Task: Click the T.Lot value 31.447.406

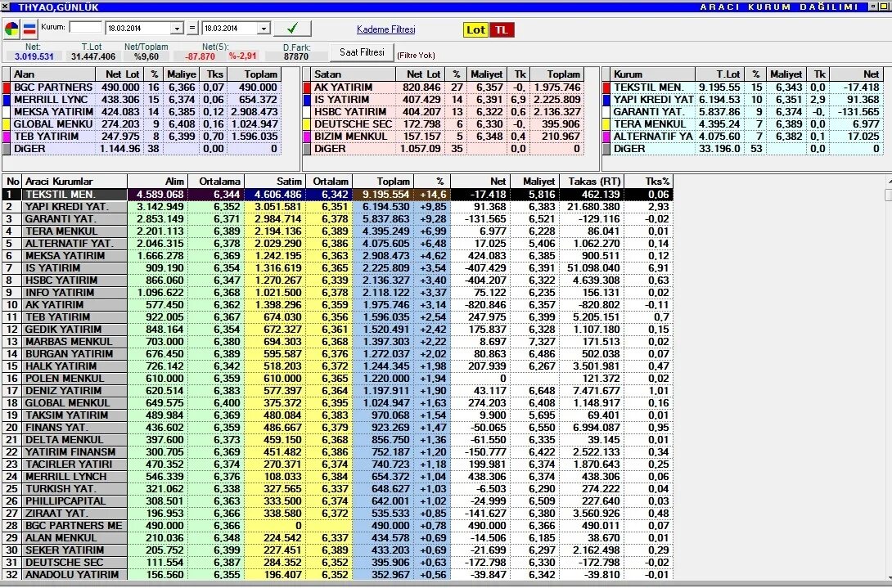Action: [x=92, y=56]
